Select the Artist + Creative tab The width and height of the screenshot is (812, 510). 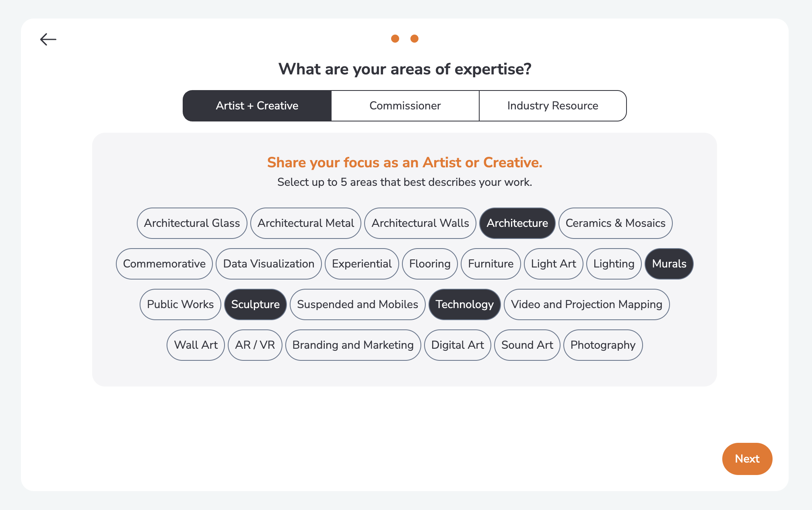pos(257,106)
